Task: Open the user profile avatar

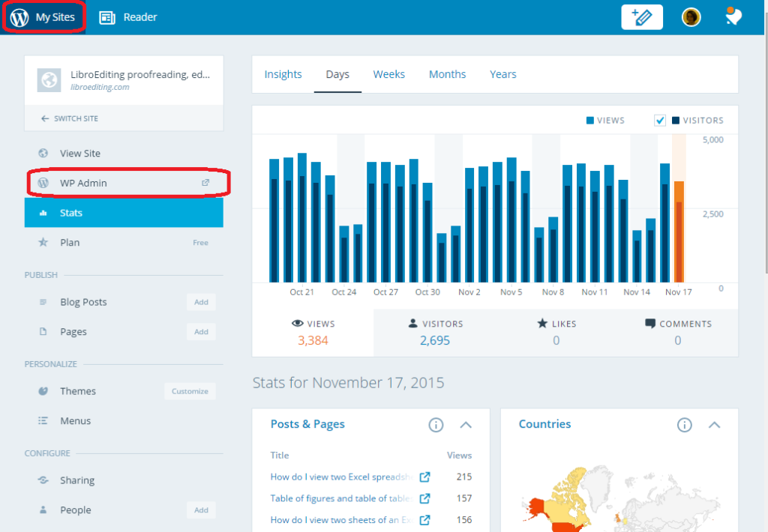Action: point(691,17)
